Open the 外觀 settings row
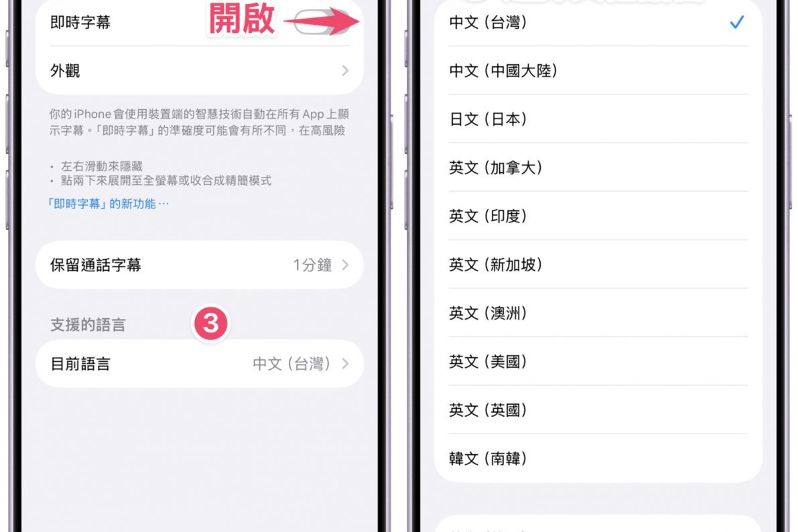This screenshot has height=532, width=798. [x=200, y=70]
